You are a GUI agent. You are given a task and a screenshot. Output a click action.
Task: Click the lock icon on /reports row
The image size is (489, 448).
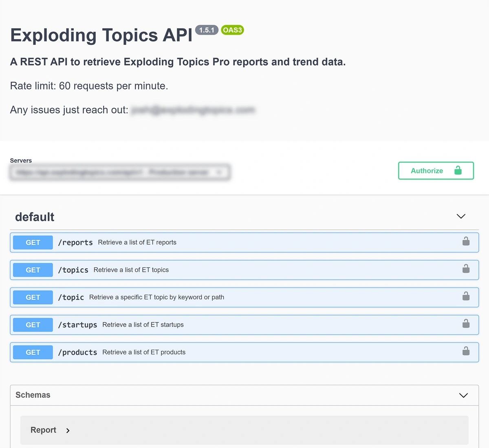[466, 241]
